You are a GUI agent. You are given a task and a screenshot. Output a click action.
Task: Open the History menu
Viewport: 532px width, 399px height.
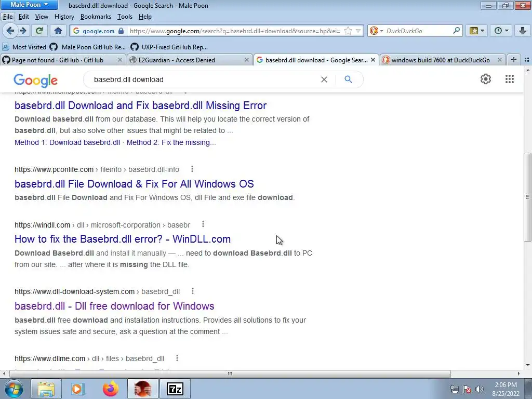(x=64, y=17)
